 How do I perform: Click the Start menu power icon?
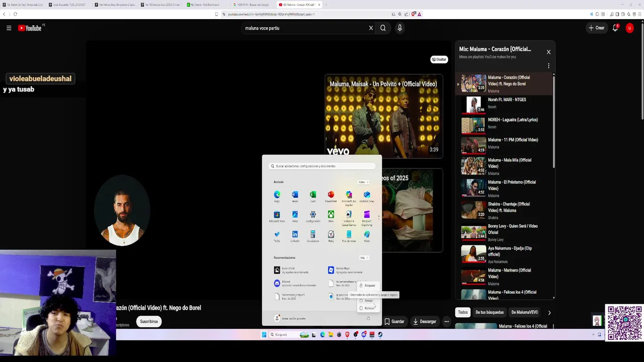[368, 318]
